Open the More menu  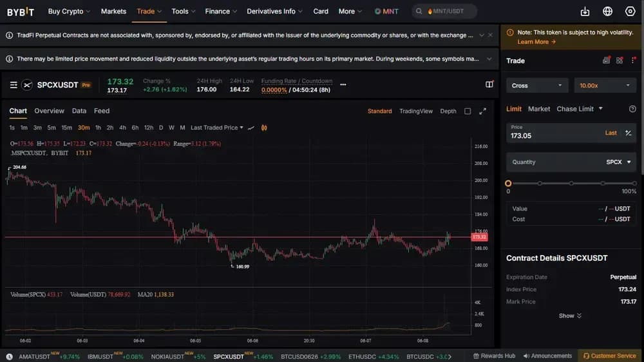click(x=350, y=12)
